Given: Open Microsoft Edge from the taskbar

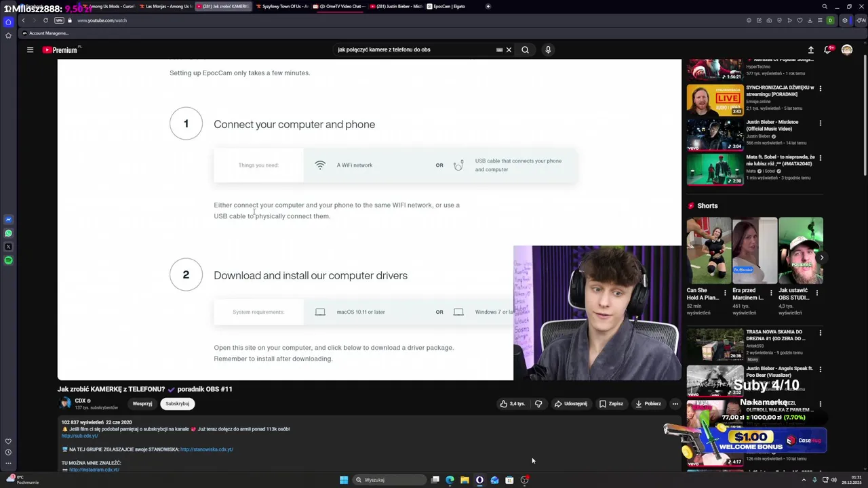Looking at the screenshot, I should pyautogui.click(x=450, y=480).
